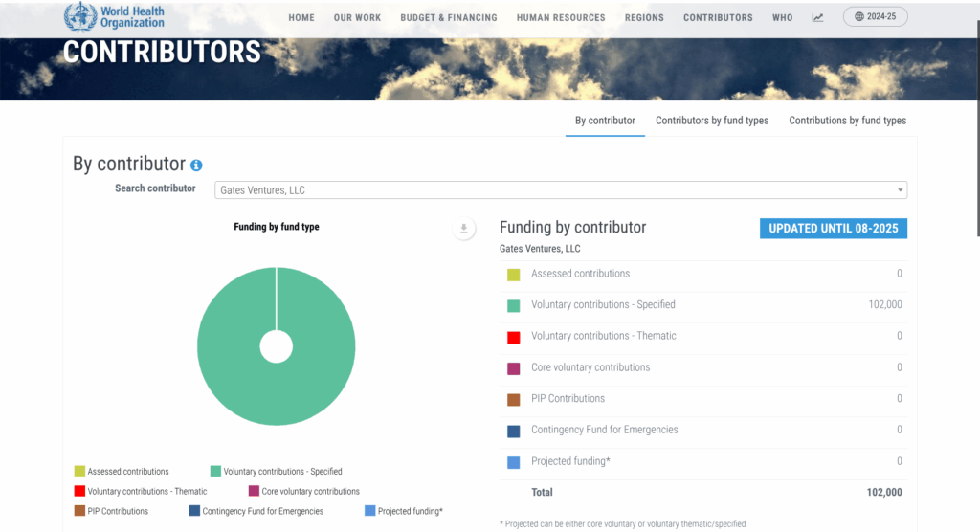Click the red Voluntary contributions - Thematic swatch
Image resolution: width=980 pixels, height=532 pixels.
click(x=514, y=337)
